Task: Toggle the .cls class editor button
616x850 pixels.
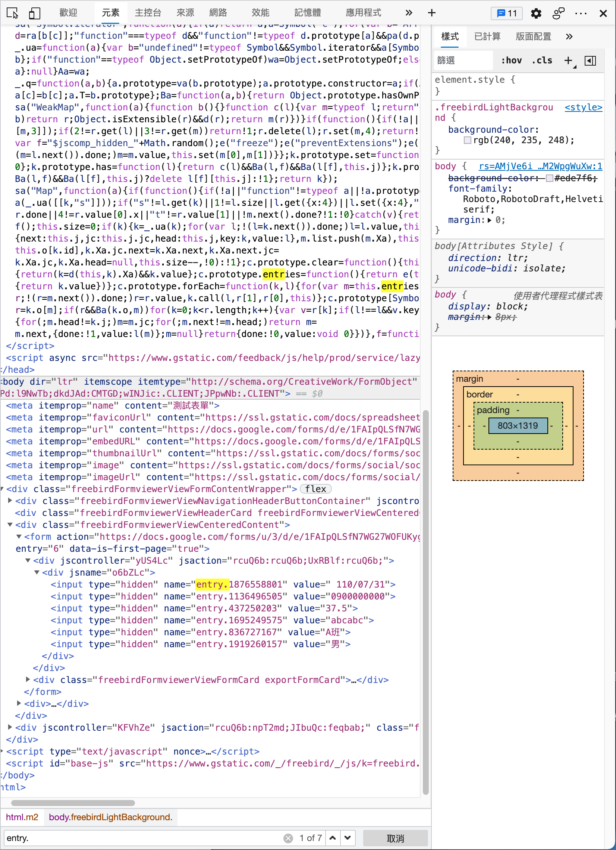Action: (x=542, y=60)
